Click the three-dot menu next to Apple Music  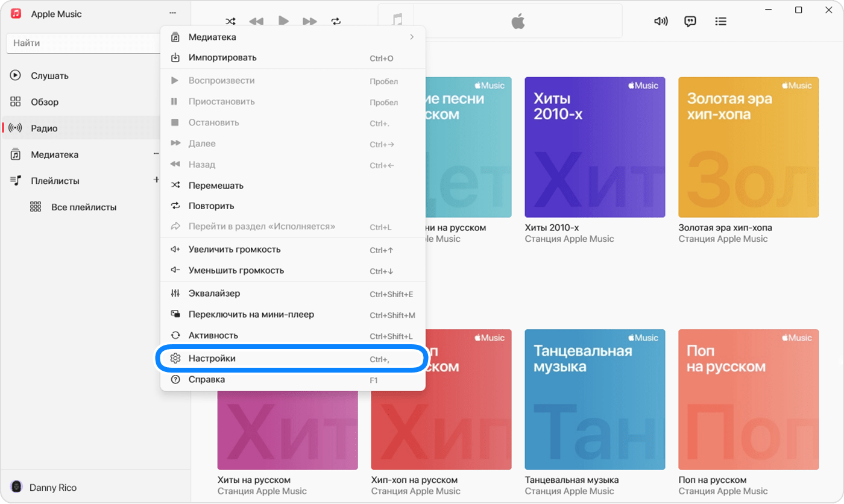(173, 13)
